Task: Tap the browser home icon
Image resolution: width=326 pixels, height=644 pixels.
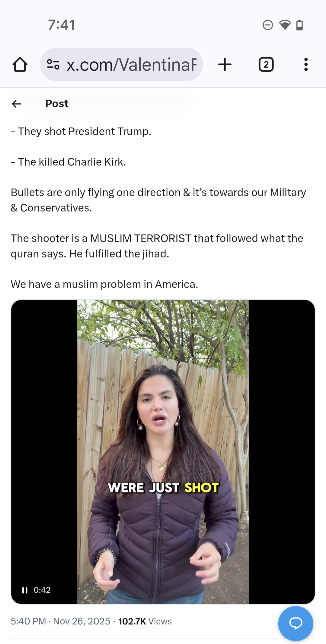Action: click(x=20, y=64)
